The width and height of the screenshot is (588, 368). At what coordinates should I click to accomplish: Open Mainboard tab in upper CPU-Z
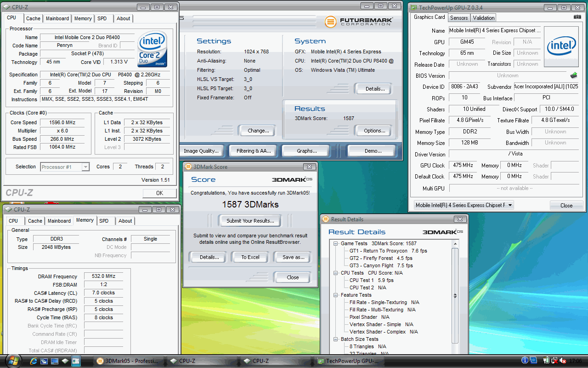tap(57, 18)
